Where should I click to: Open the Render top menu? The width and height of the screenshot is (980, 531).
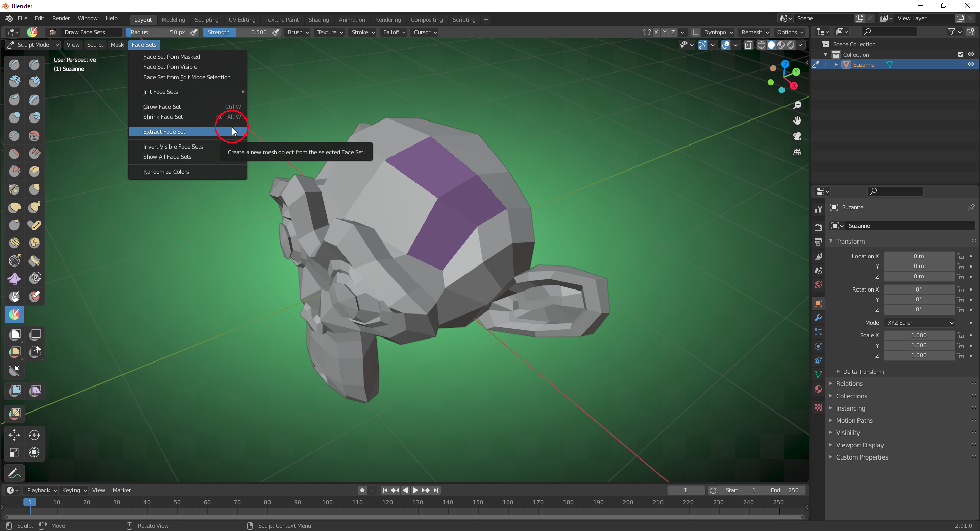[x=61, y=18]
